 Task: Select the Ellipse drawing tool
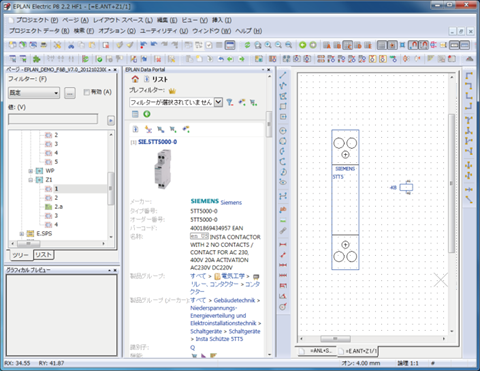click(283, 182)
